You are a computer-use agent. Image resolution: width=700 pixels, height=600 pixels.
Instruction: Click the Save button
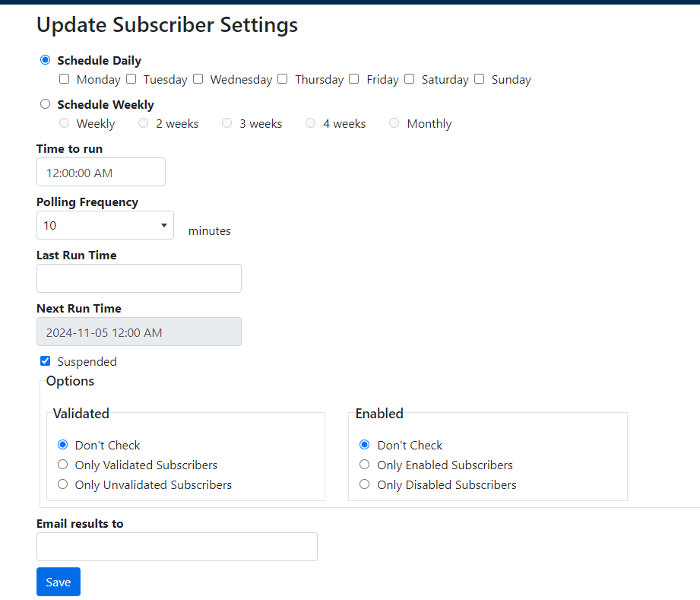click(x=58, y=581)
